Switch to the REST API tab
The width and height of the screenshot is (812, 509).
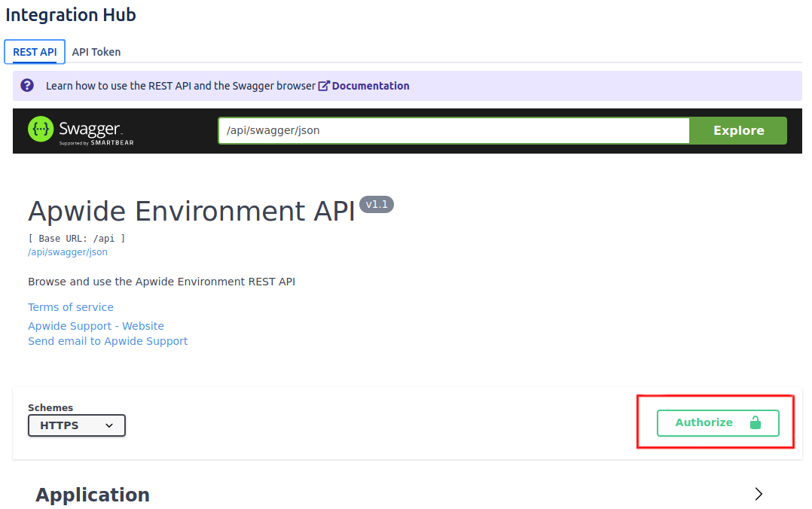(35, 52)
